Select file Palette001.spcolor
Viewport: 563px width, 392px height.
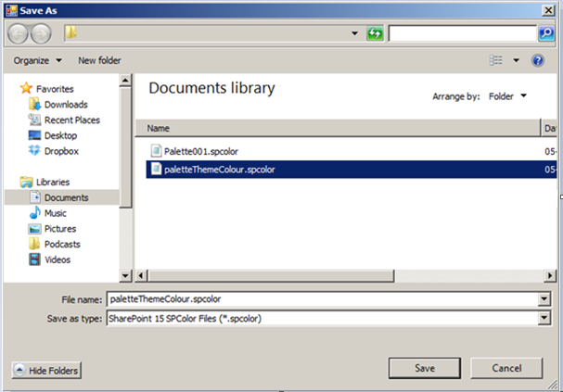tap(201, 151)
